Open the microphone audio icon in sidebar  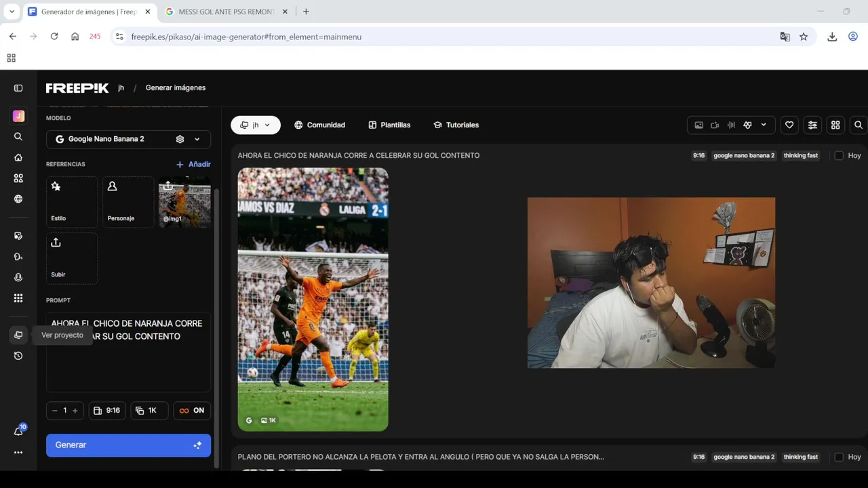tap(18, 277)
